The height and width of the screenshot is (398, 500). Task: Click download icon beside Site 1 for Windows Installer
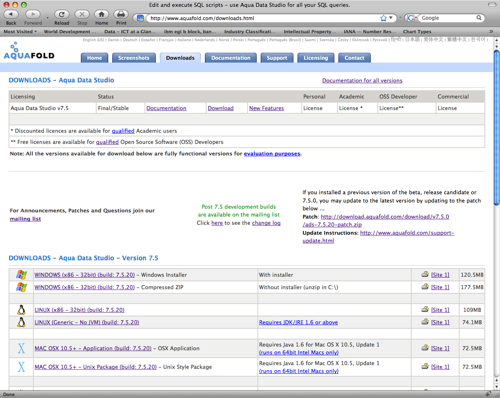tap(425, 274)
